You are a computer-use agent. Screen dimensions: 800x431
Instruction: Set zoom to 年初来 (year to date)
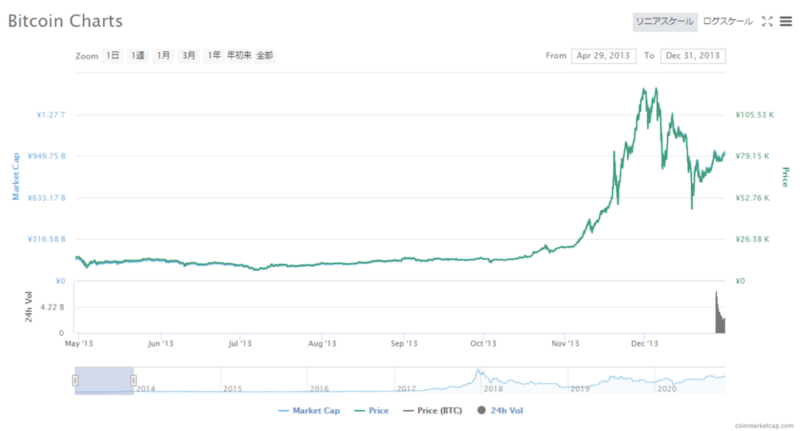click(x=239, y=56)
